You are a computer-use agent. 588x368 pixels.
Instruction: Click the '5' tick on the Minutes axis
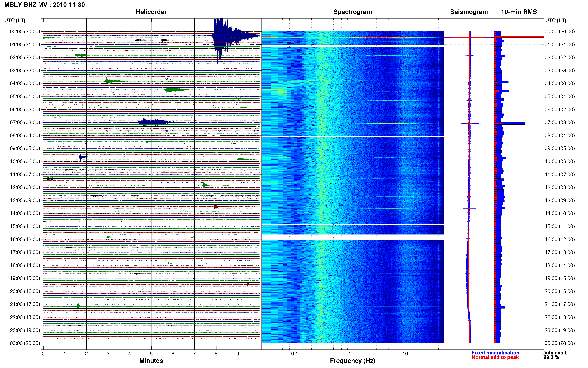(x=151, y=354)
